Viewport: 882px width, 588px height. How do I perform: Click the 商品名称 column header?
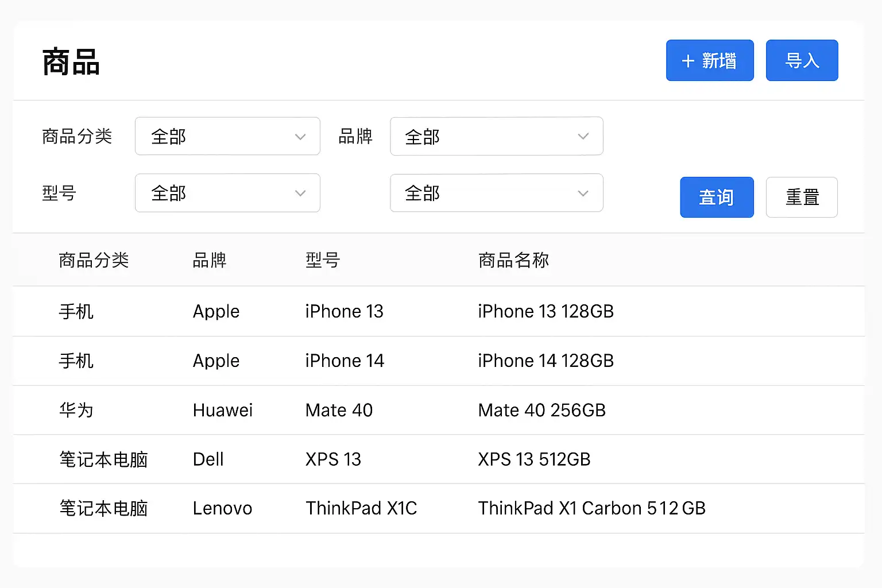pos(513,260)
